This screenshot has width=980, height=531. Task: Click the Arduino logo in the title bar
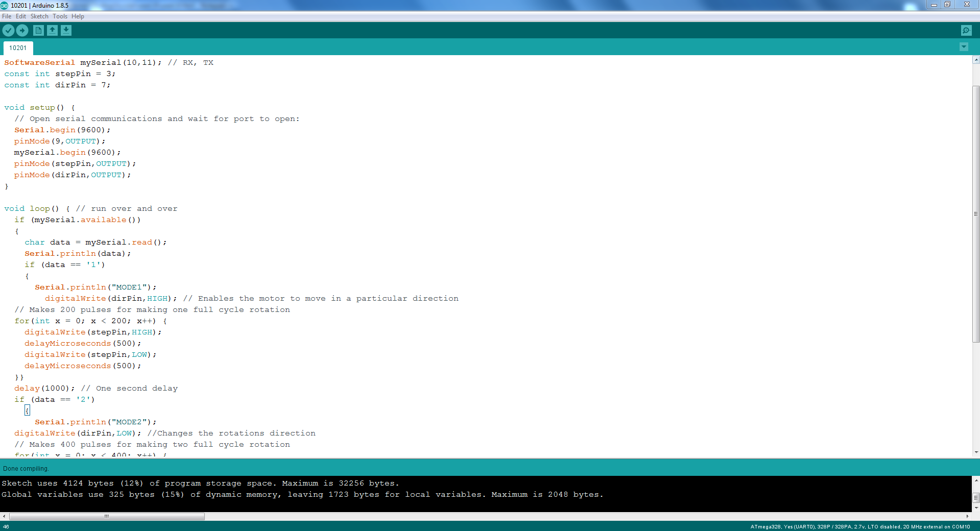point(5,5)
